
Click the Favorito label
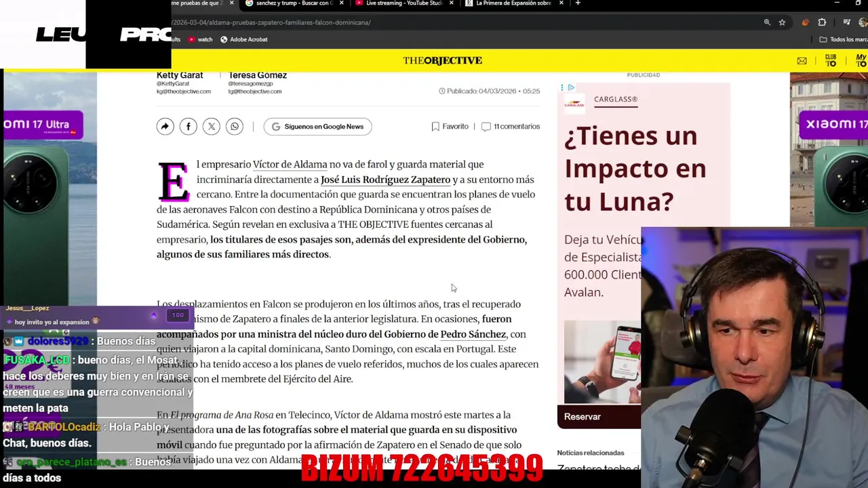[455, 127]
